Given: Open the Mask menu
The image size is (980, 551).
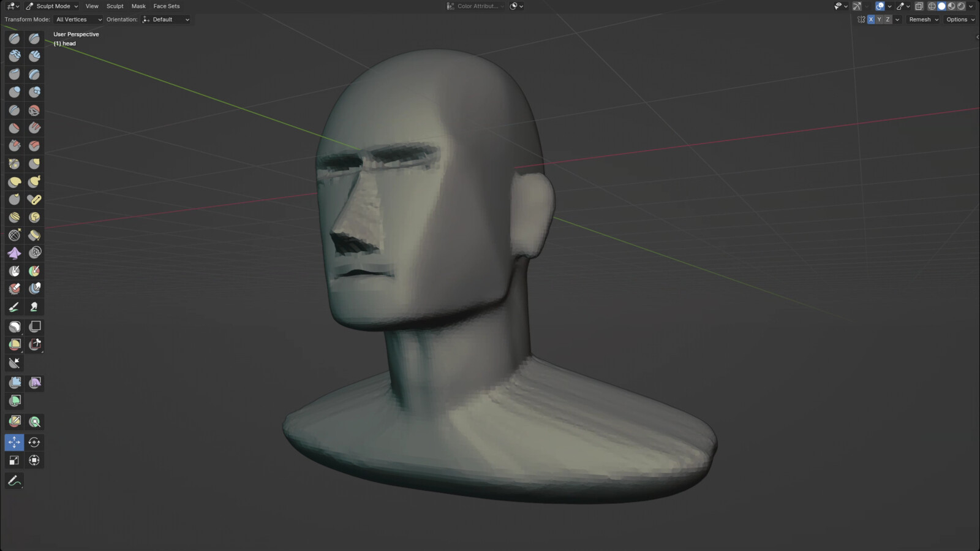Looking at the screenshot, I should pyautogui.click(x=138, y=6).
